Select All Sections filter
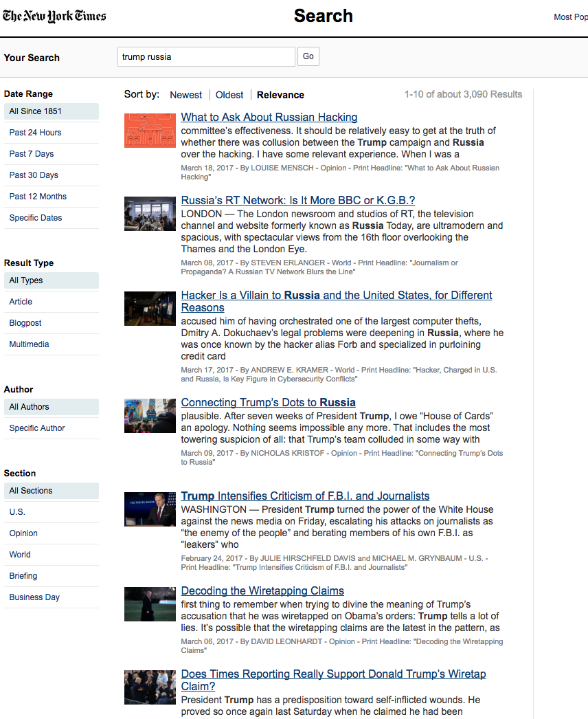 pyautogui.click(x=52, y=491)
